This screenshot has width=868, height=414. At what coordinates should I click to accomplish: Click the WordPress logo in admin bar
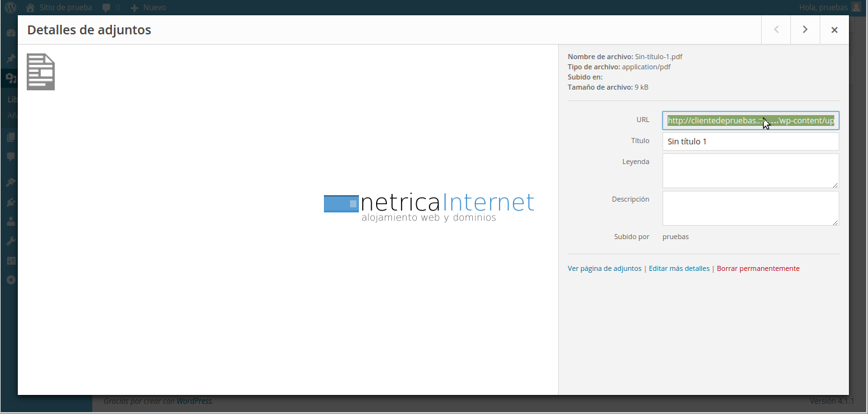click(x=11, y=8)
